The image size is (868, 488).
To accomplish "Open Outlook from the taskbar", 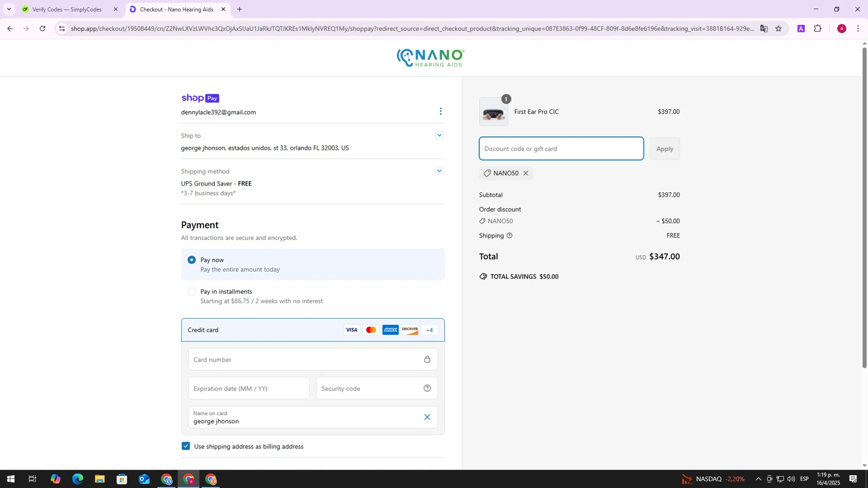I will coord(144,479).
